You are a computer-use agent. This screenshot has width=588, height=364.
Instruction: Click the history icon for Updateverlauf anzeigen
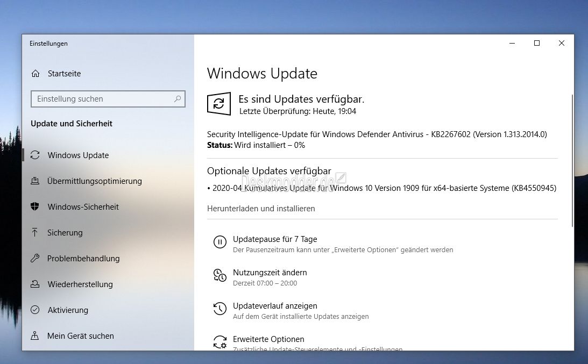tap(219, 309)
